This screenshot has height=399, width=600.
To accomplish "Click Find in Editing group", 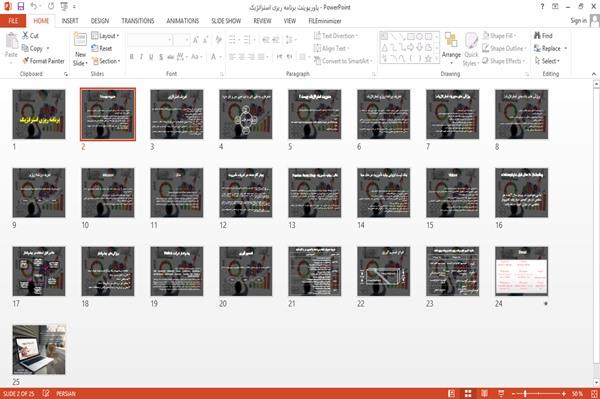I will (x=543, y=36).
